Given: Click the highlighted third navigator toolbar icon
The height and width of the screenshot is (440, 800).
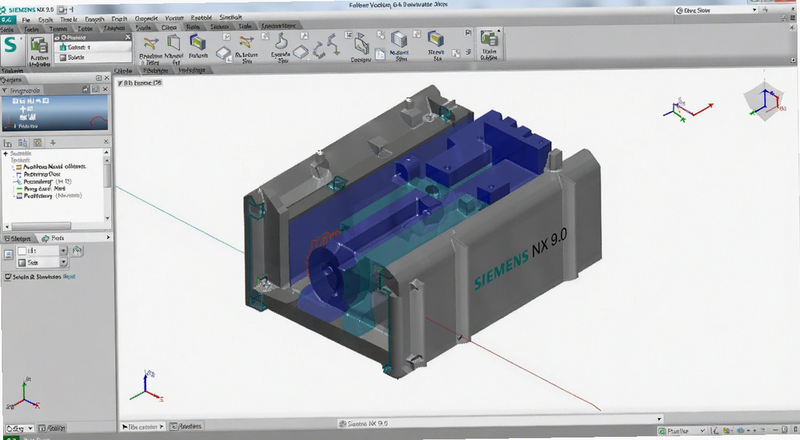Looking at the screenshot, I should [37, 142].
